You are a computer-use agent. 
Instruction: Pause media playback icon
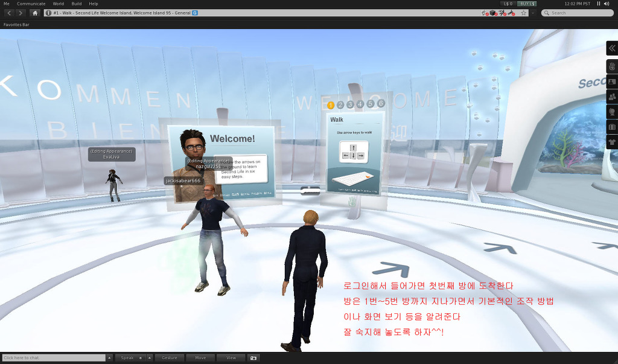(598, 4)
